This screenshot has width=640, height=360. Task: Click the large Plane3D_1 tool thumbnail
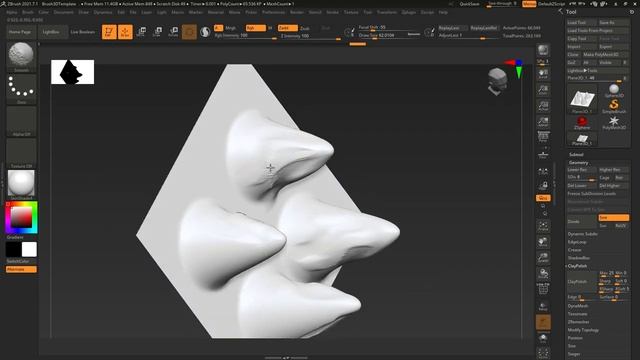[x=582, y=99]
